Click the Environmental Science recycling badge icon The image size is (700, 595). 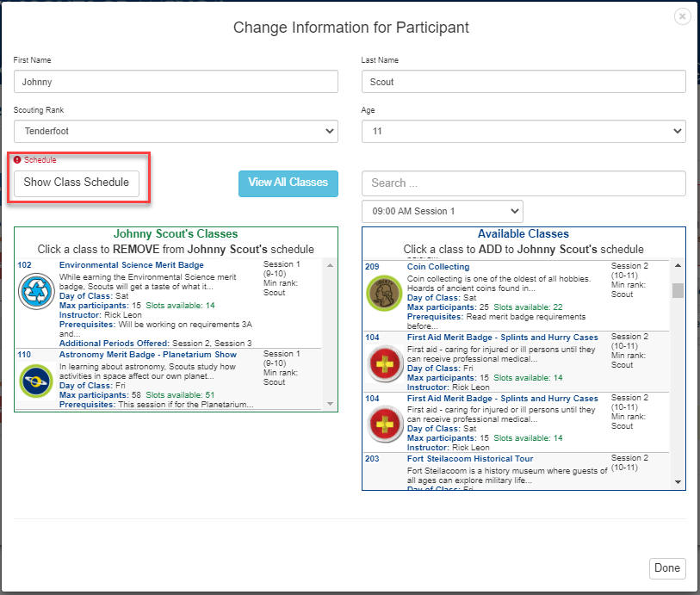(x=36, y=293)
